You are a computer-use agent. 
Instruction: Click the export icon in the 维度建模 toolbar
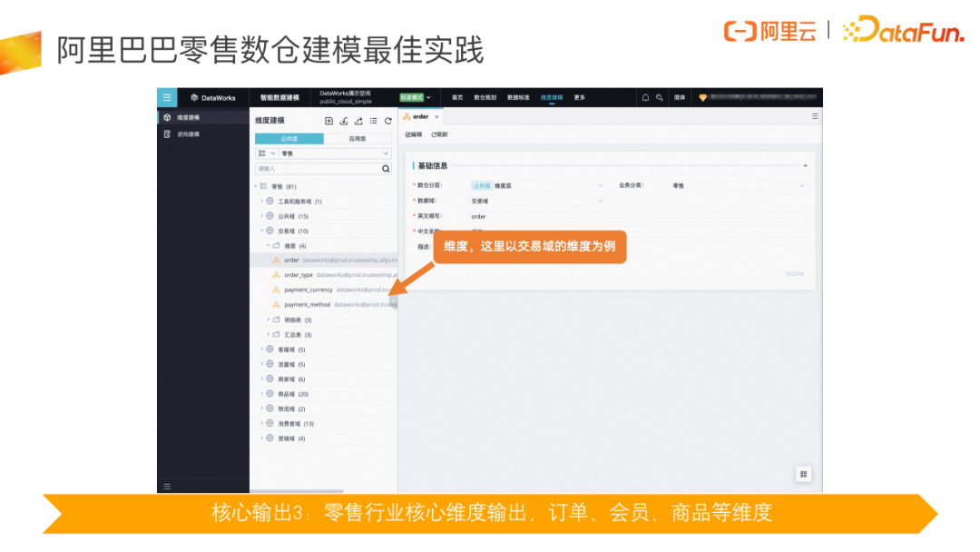359,120
